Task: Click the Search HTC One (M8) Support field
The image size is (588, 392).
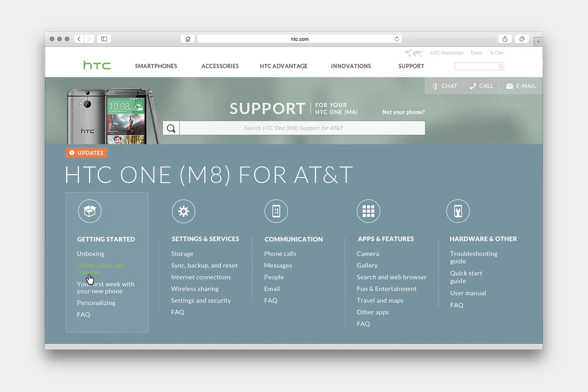Action: click(x=302, y=128)
